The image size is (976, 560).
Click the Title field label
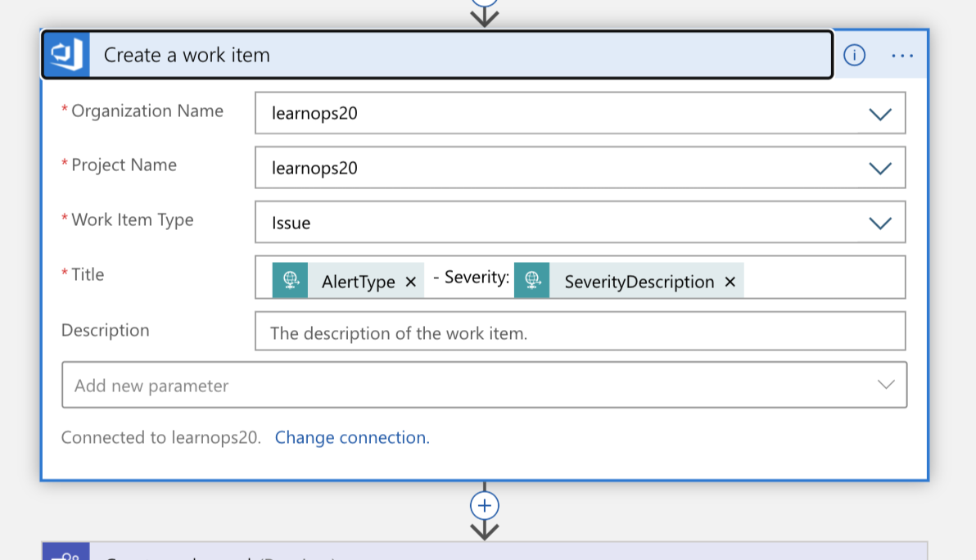point(87,274)
